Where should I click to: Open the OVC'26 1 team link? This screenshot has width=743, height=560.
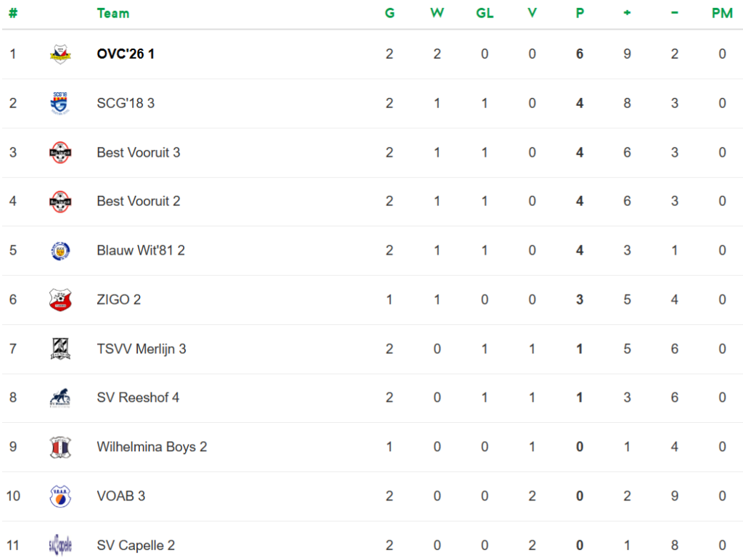coord(126,54)
